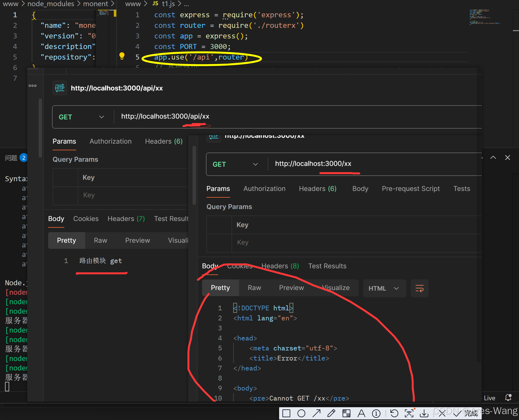519x420 pixels.
Task: Click the lightbulb quick-fix icon on line 5
Action: pyautogui.click(x=122, y=56)
